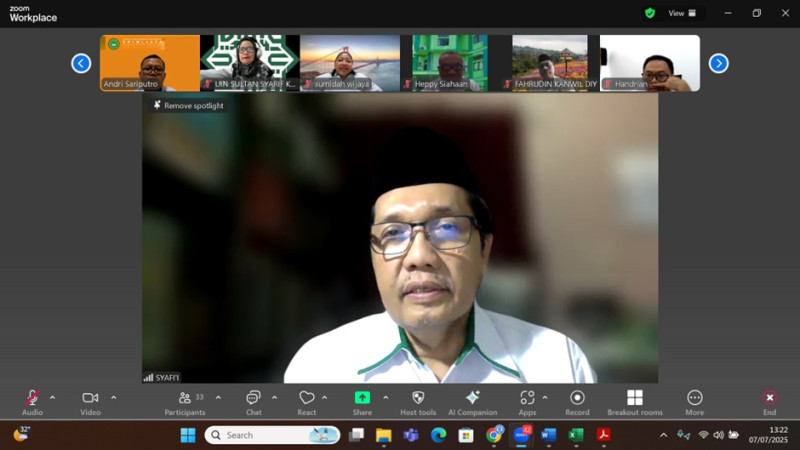Expand the caret next to Participants
The height and width of the screenshot is (450, 800).
(x=218, y=397)
